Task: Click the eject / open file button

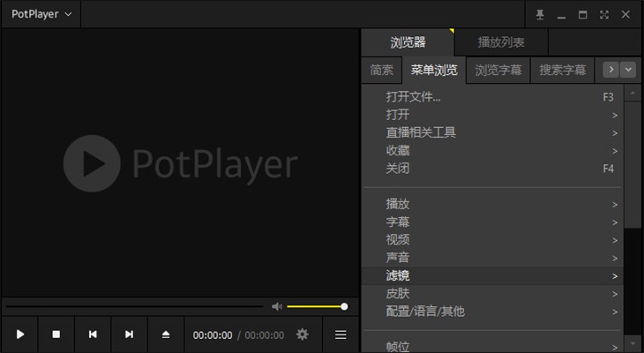Action: pos(166,334)
